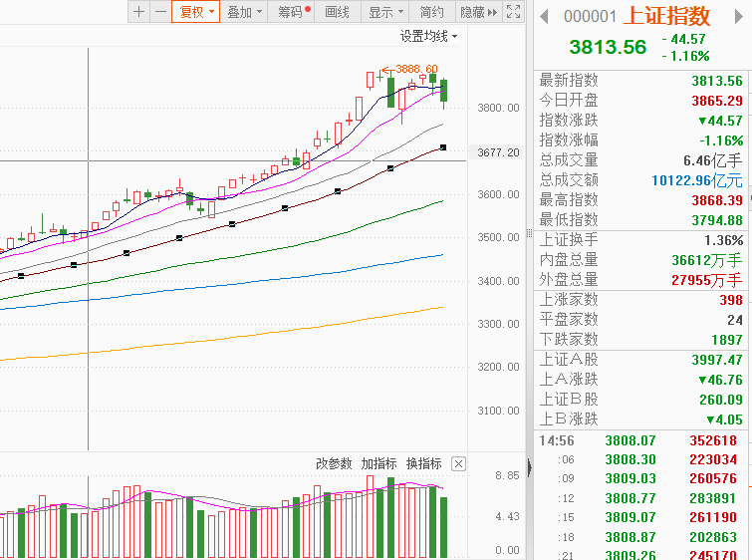The image size is (752, 560).
Task: Collapse the side panel using divider arrow
Action: click(x=529, y=466)
